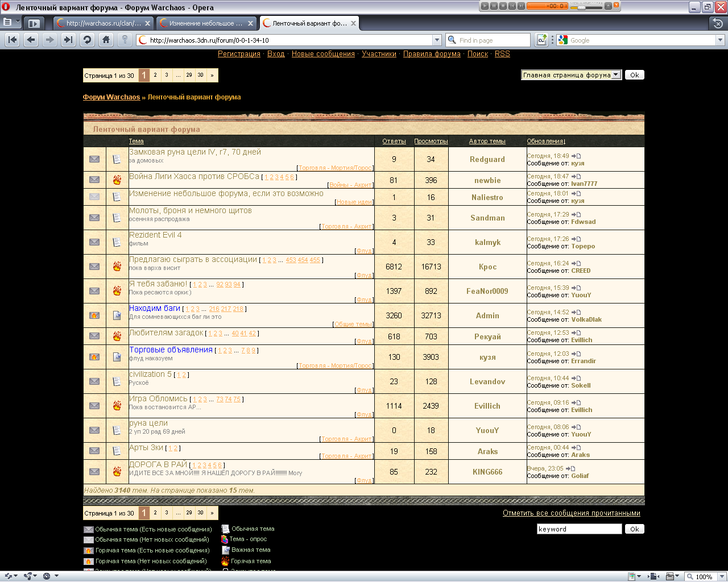Open the Opera Unite status bar icon
The height and width of the screenshot is (582, 728).
28,576
